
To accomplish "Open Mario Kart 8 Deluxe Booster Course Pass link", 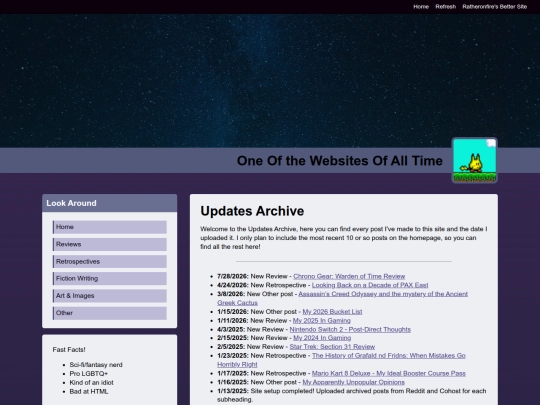I will coord(388,373).
